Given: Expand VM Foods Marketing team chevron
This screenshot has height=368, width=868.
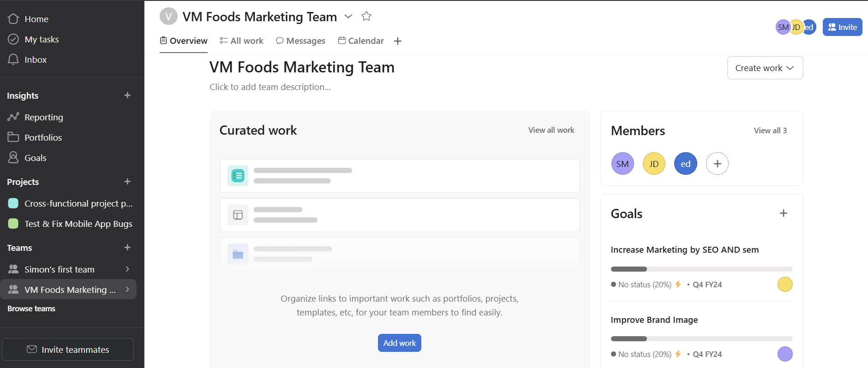Looking at the screenshot, I should pos(127,289).
